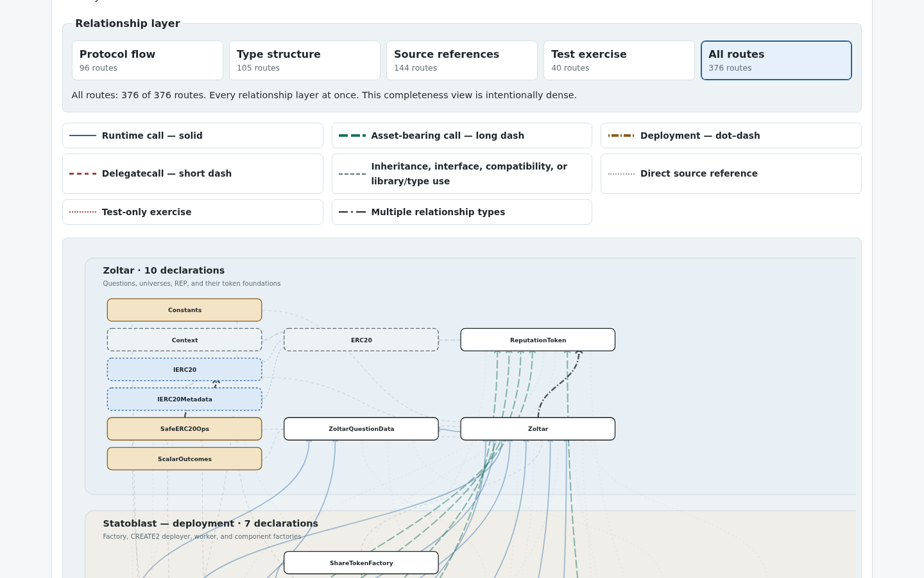Click the Zoltar group subtitle about Questions, universes

[x=192, y=283]
